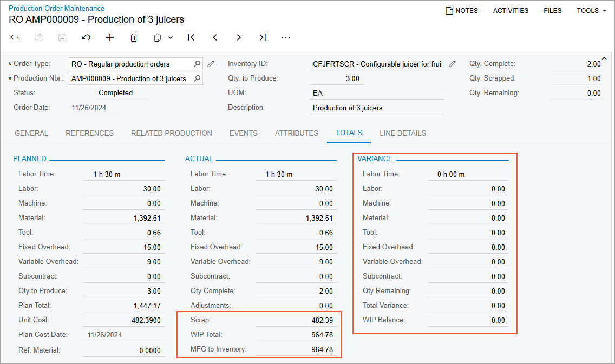
Task: Go to the last record
Action: click(x=263, y=37)
